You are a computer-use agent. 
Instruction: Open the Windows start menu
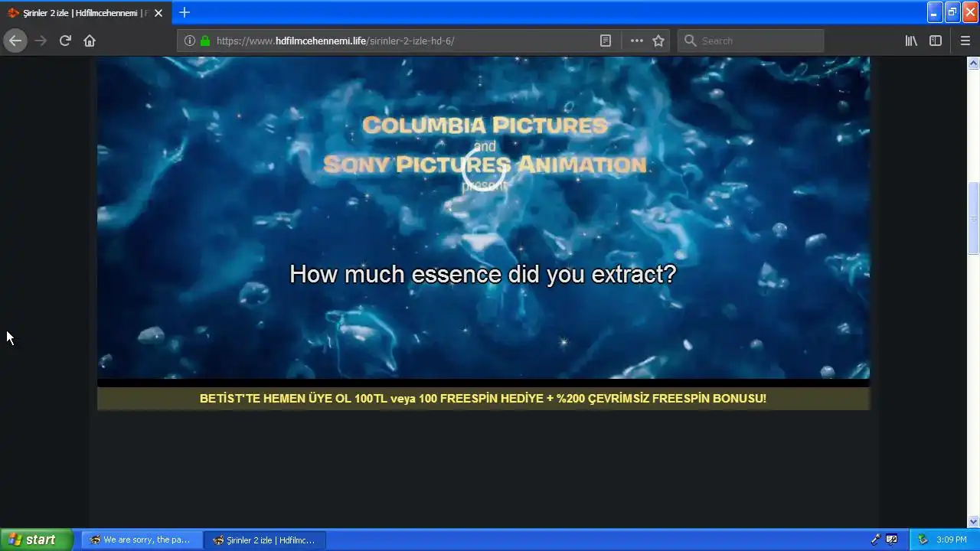click(x=37, y=540)
